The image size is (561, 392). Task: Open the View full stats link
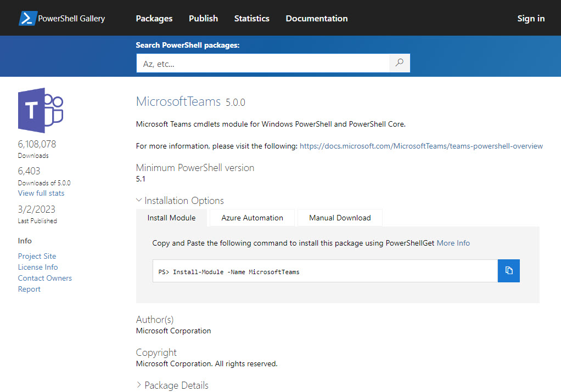click(41, 193)
